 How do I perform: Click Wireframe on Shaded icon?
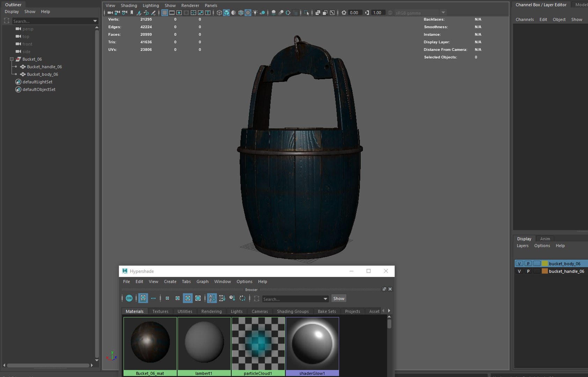(241, 13)
